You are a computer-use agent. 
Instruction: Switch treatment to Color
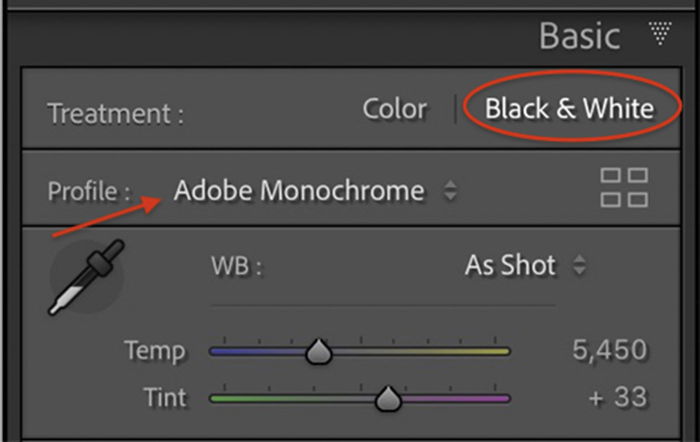[x=395, y=109]
